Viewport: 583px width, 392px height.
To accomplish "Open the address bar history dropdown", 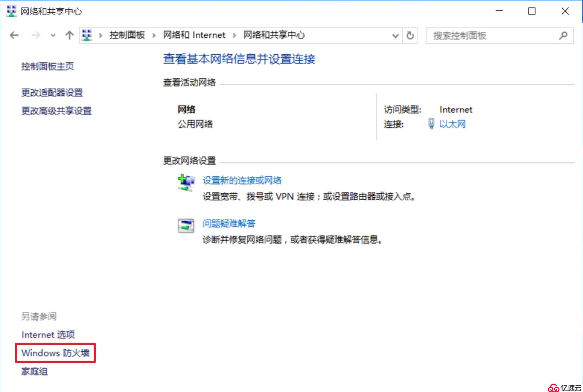I will (x=395, y=35).
